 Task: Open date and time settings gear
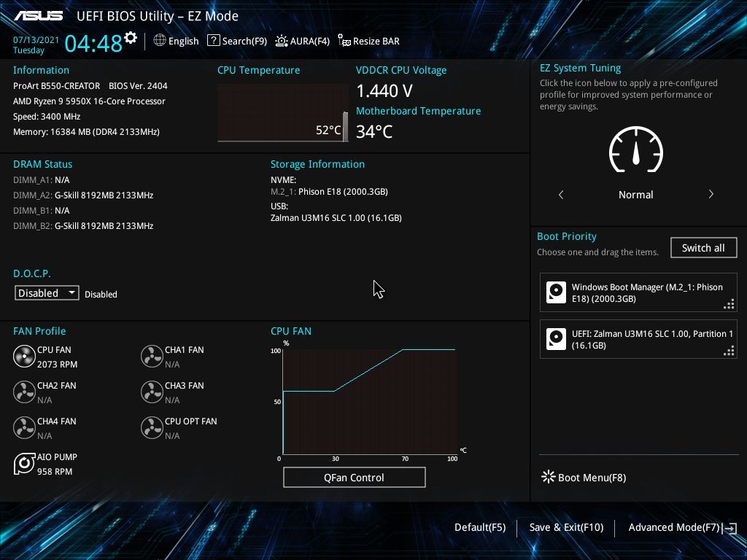pos(131,38)
